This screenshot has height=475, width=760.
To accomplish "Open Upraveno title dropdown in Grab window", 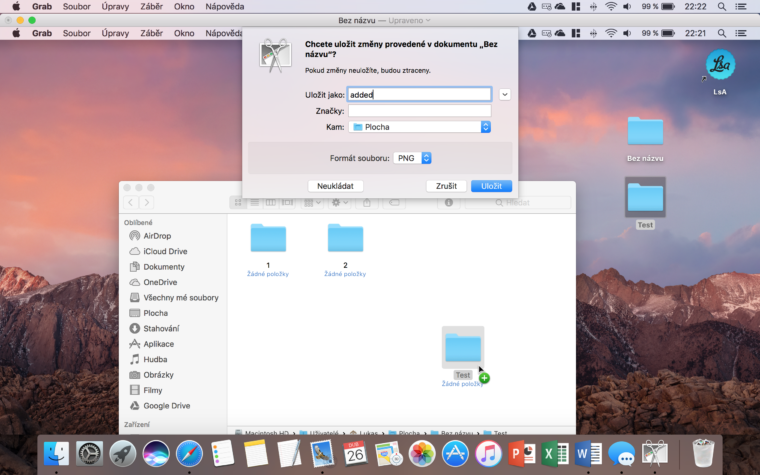I will point(410,20).
